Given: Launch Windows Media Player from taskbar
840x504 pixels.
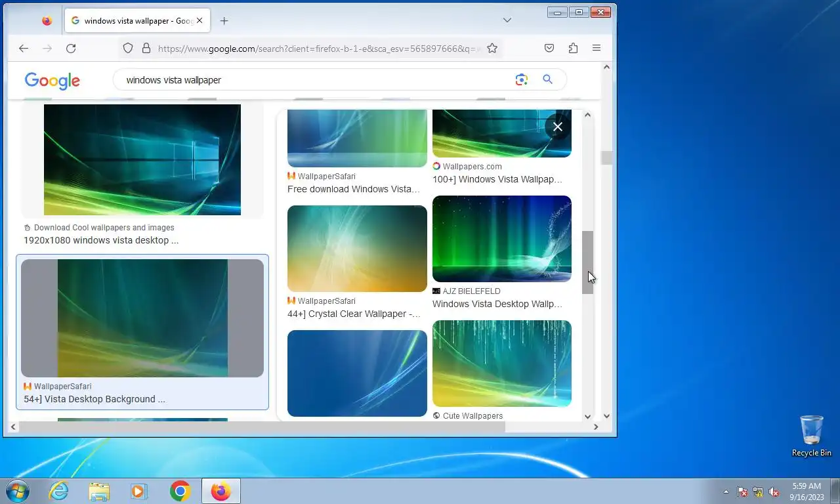Looking at the screenshot, I should 139,491.
